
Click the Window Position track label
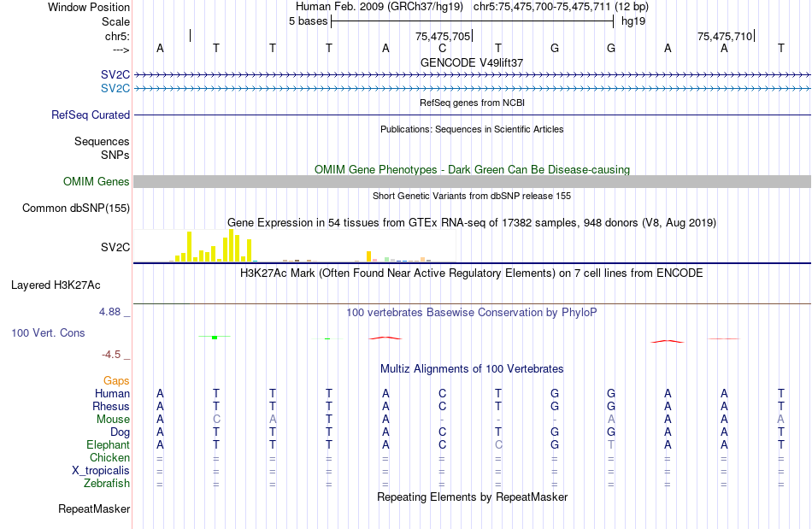coord(89,7)
